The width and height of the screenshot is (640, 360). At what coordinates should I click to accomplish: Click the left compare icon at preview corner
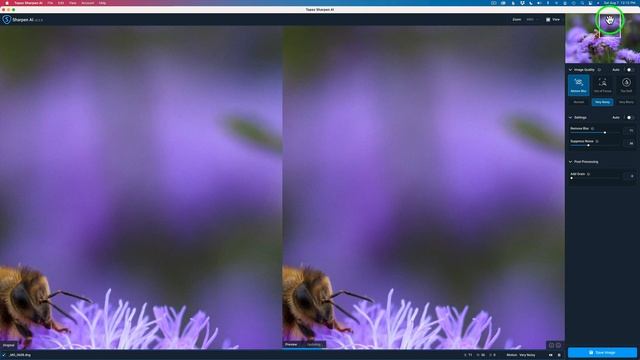point(551,345)
